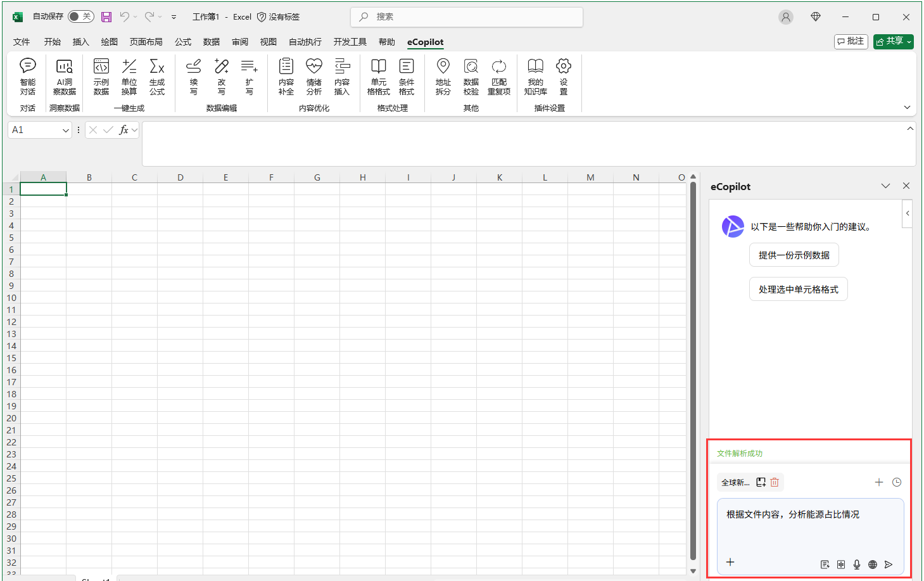Send the chat message with arrow icon

[889, 565]
